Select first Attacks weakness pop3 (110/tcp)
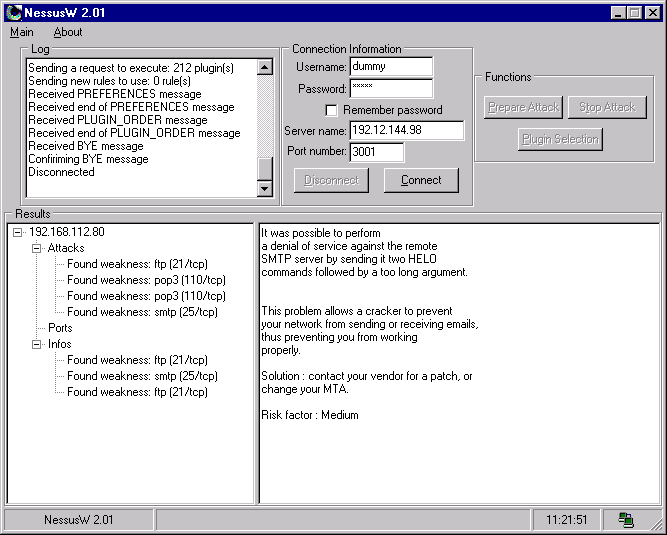667x535 pixels. [x=146, y=280]
